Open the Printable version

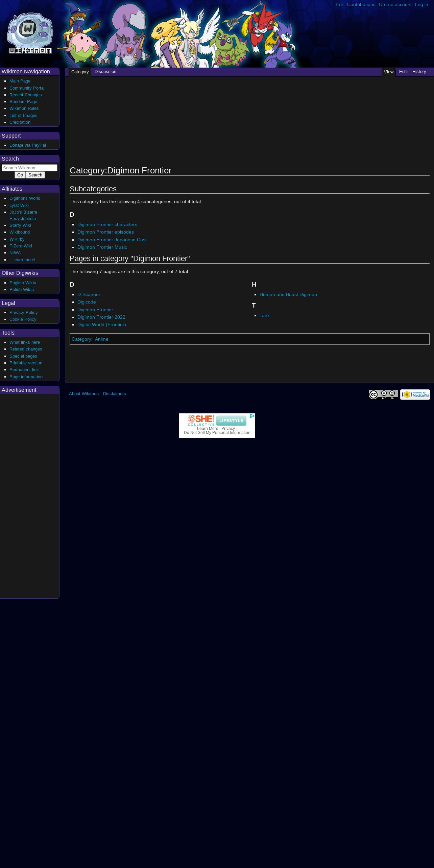click(26, 363)
